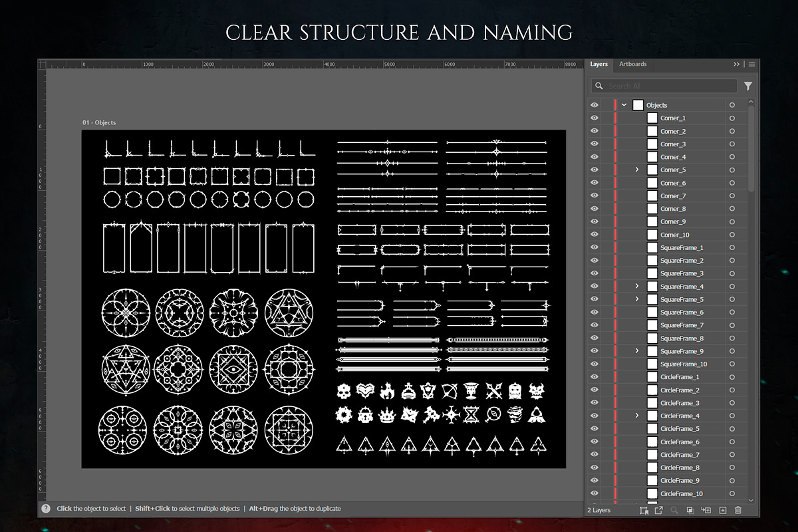Click the Collect for Export icon in Layers panel
Viewport: 798px width, 532px height.
(x=644, y=510)
